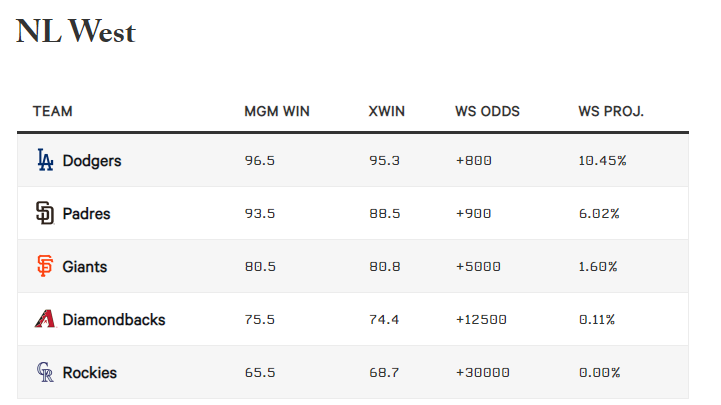Sort by the WS PROJ. column header

pyautogui.click(x=611, y=111)
